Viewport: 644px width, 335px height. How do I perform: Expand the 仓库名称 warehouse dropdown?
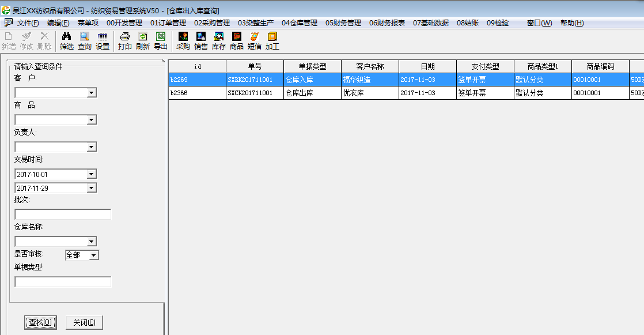pyautogui.click(x=92, y=242)
